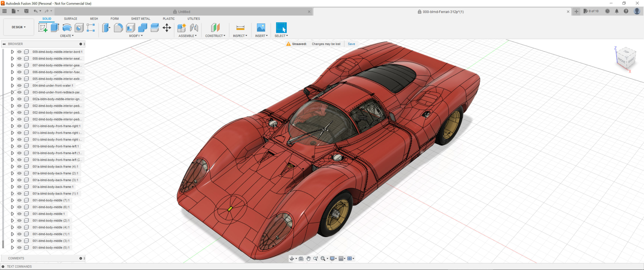Viewport: 644px width, 270px height.
Task: Switch to the Untitled document tab
Action: [182, 12]
